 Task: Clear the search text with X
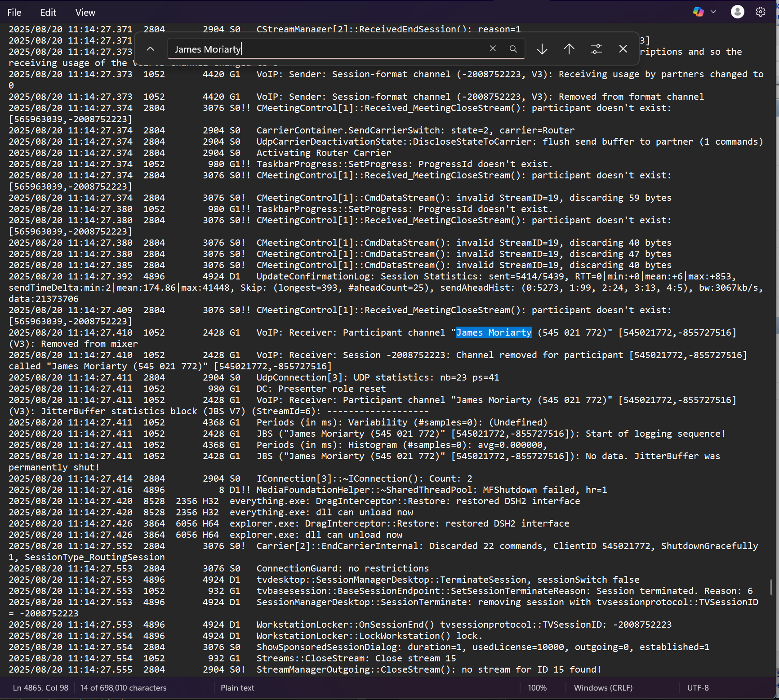click(x=493, y=49)
